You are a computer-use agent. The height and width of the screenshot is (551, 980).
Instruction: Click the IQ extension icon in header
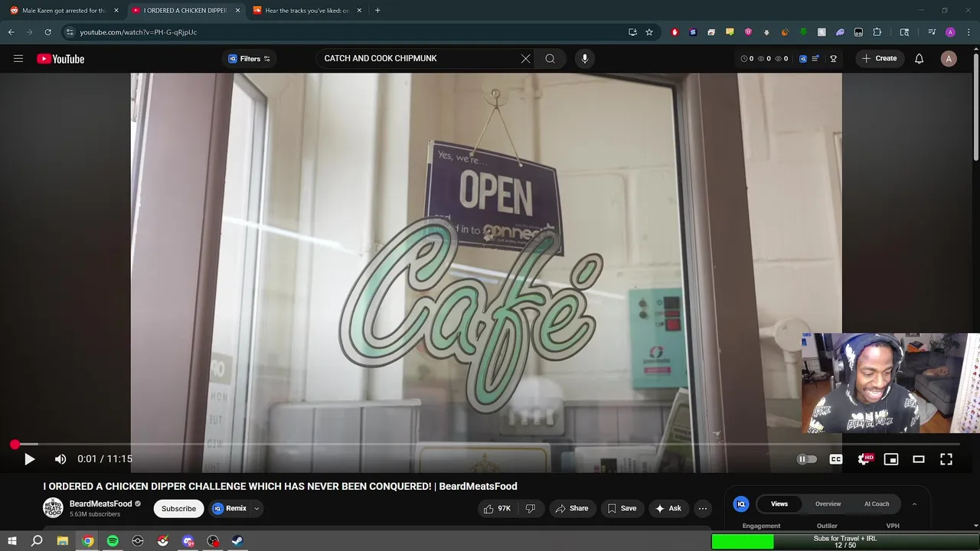point(803,59)
